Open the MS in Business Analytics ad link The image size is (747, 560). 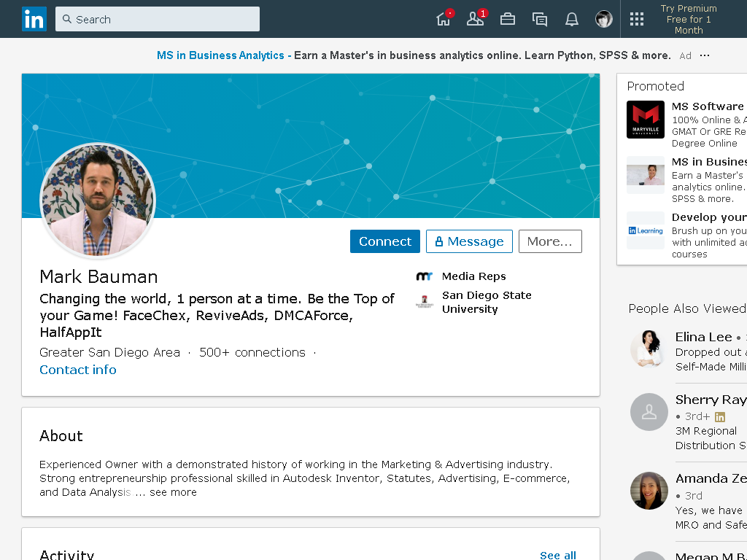point(220,55)
